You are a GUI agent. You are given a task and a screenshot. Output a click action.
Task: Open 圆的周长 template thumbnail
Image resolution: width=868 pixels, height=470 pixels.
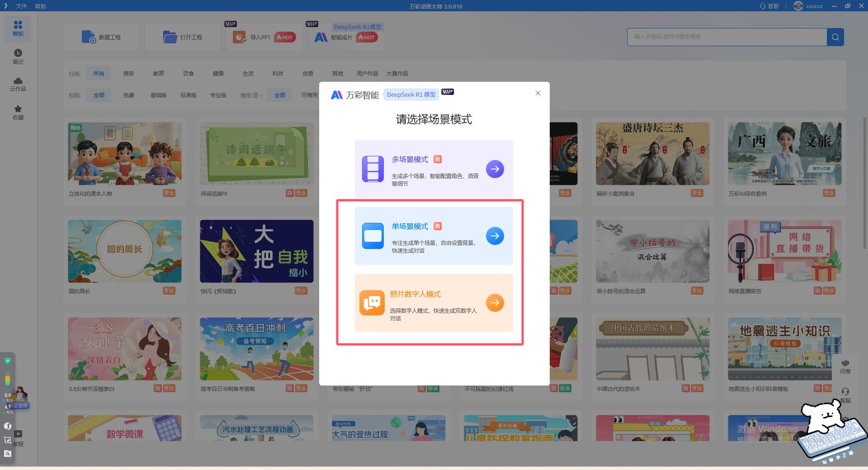click(125, 251)
